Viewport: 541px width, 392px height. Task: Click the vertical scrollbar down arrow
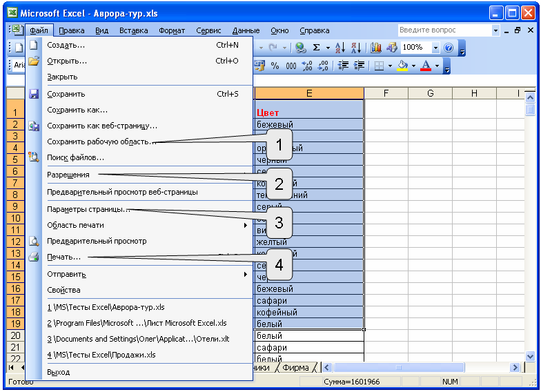pyautogui.click(x=530, y=356)
